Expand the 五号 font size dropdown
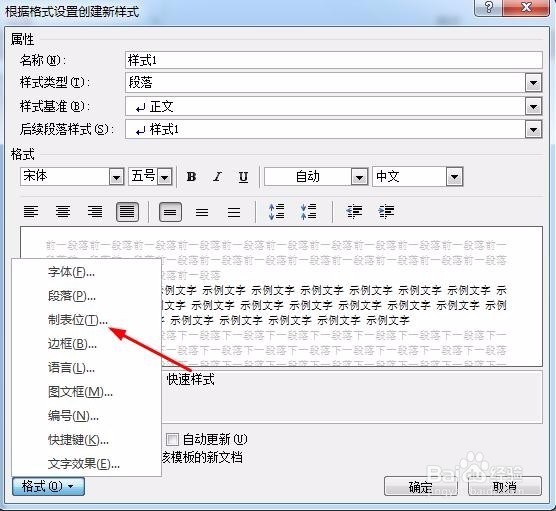Image resolution: width=556 pixels, height=511 pixels. coord(165,177)
